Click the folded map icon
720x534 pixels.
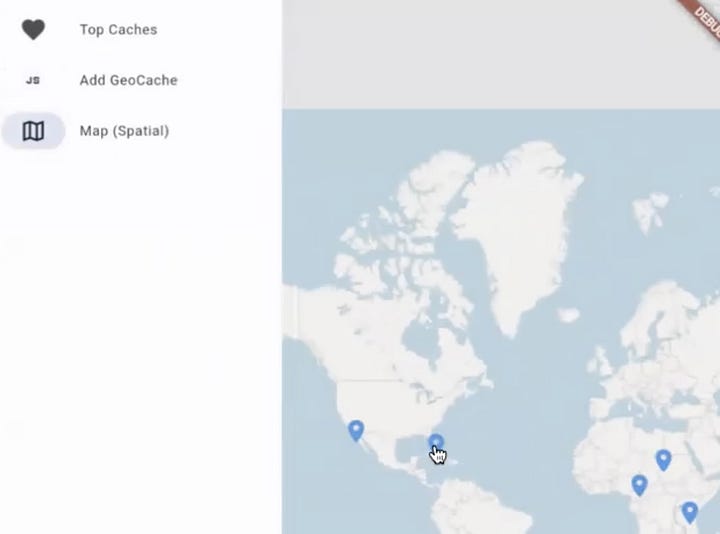(x=33, y=131)
